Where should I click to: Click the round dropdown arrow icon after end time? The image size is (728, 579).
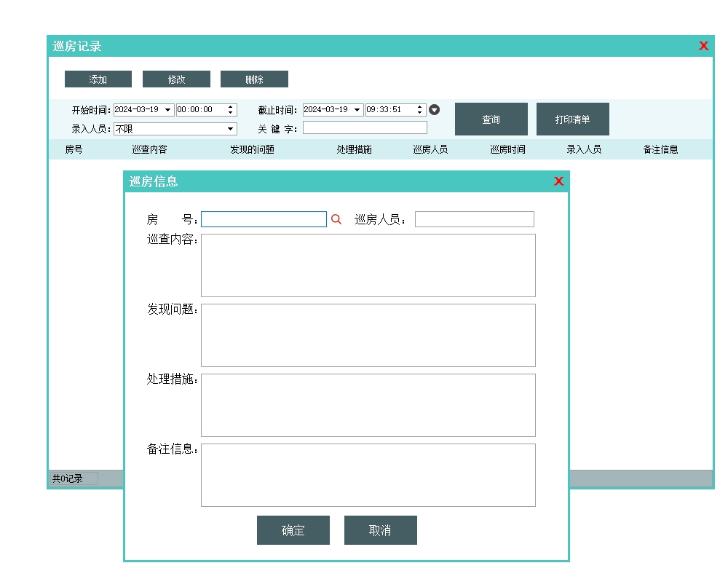[x=435, y=110]
